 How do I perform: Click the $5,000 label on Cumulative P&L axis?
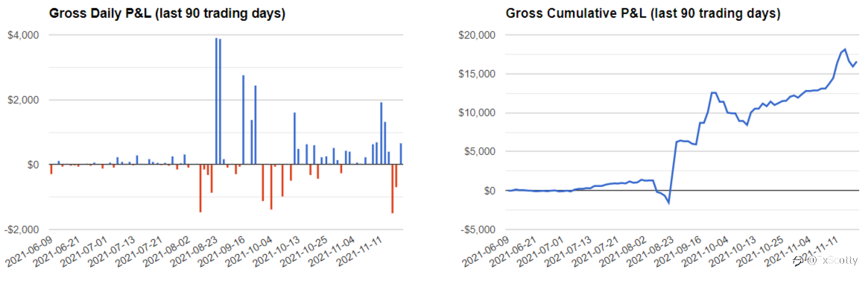pyautogui.click(x=479, y=151)
